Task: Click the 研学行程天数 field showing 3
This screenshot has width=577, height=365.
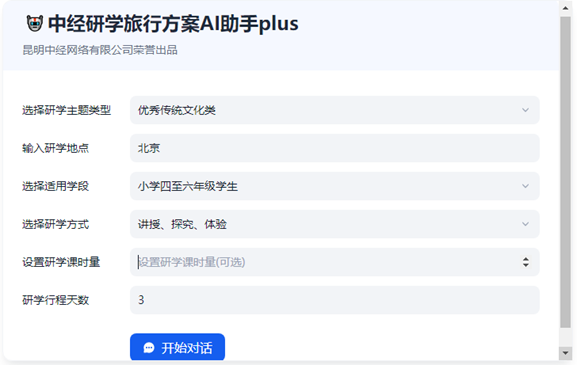Action: coord(335,300)
